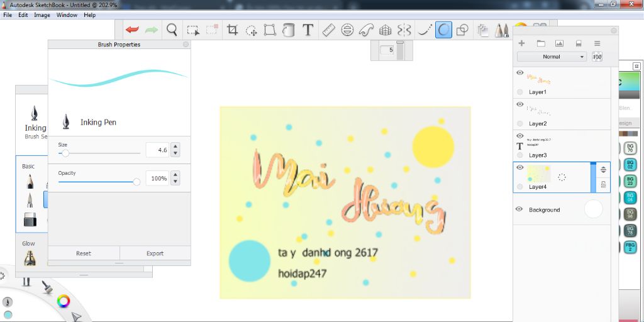Click the Layer4 thumbnail preview
The height and width of the screenshot is (322, 644).
(x=538, y=174)
